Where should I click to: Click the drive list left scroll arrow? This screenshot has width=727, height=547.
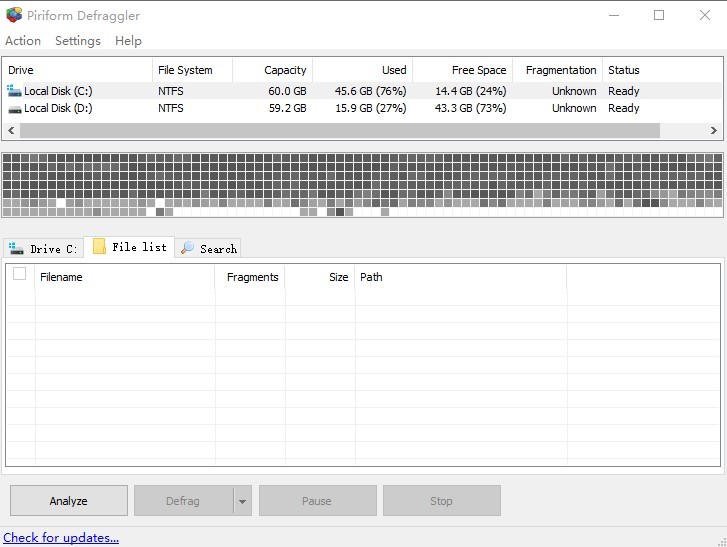pos(11,131)
